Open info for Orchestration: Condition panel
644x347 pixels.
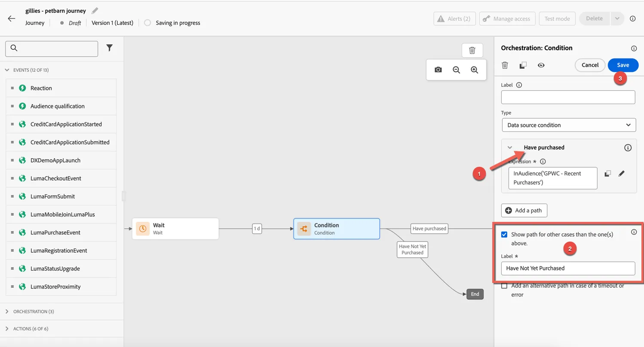(634, 49)
